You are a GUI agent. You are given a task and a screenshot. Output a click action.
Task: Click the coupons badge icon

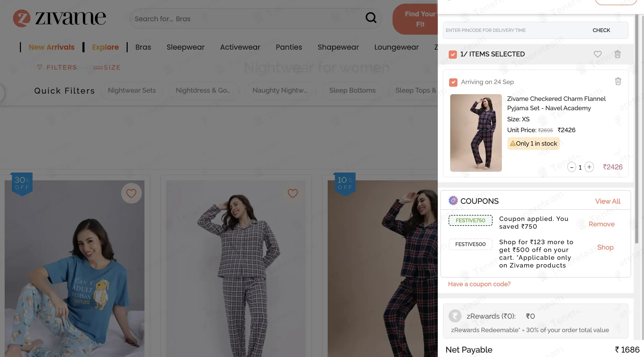click(x=453, y=200)
